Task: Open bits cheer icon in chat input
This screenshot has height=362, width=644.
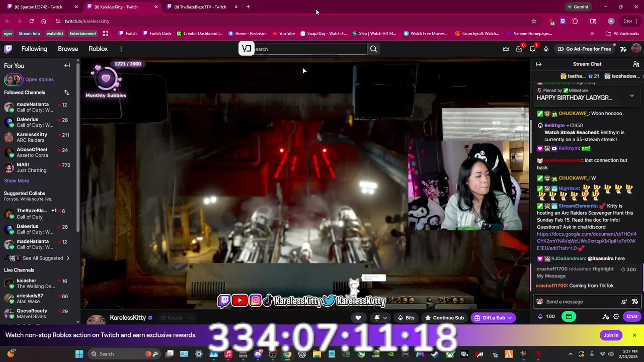Action: click(x=624, y=302)
